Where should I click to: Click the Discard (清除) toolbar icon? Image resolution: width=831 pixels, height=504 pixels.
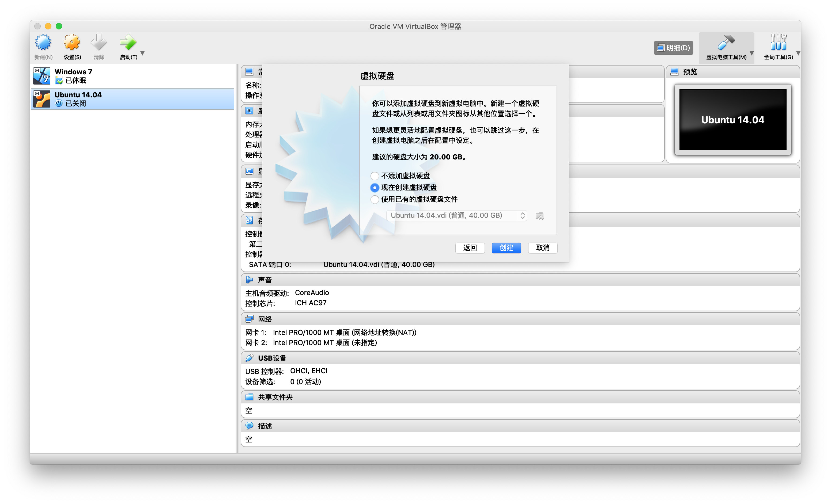[99, 43]
